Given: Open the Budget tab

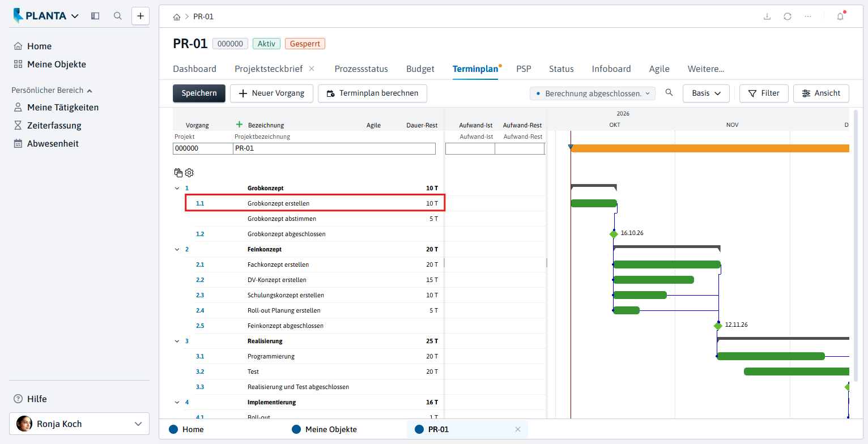Looking at the screenshot, I should 420,69.
